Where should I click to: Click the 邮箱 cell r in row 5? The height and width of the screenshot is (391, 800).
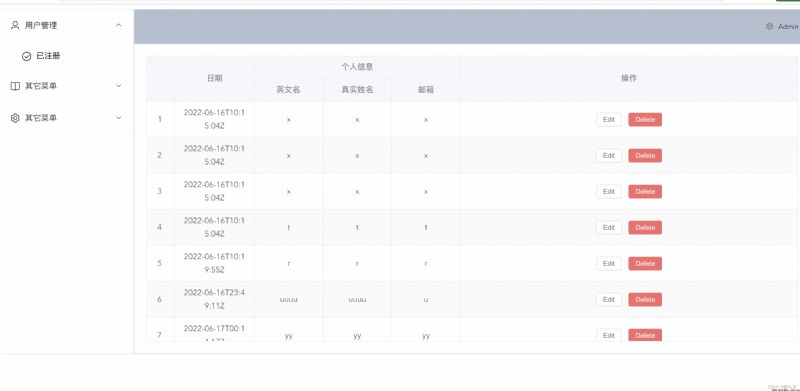(x=426, y=263)
